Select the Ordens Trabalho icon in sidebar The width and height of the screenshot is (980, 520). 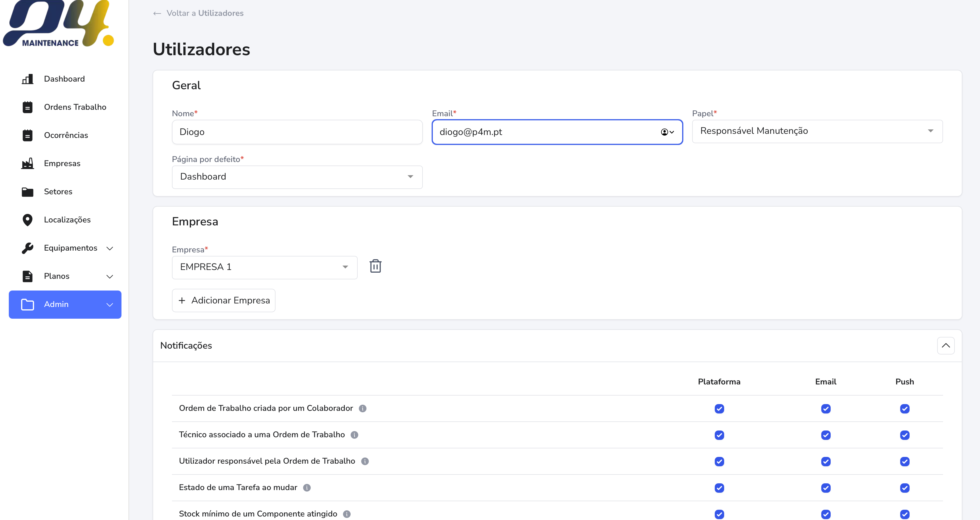click(27, 107)
